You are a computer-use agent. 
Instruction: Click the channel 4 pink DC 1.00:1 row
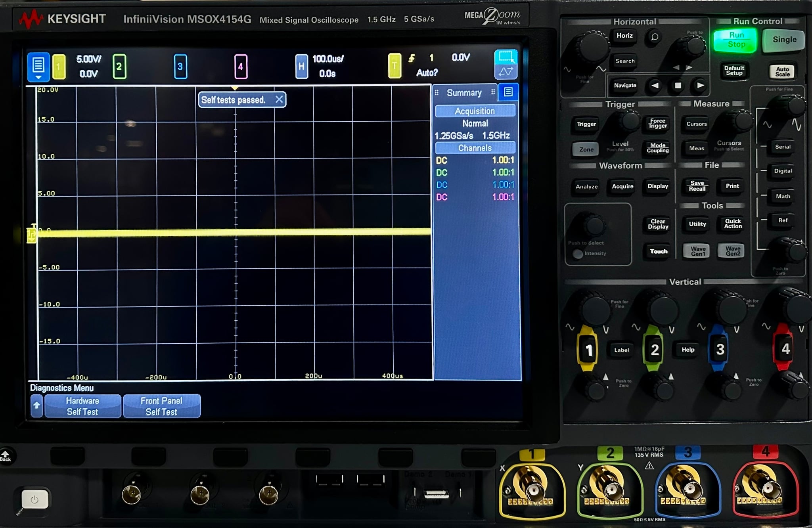coord(475,197)
